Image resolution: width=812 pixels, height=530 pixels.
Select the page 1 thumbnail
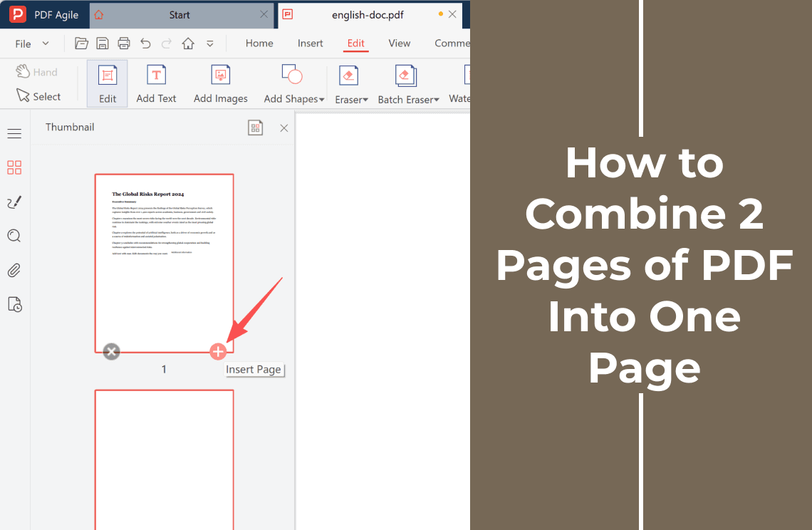click(164, 263)
